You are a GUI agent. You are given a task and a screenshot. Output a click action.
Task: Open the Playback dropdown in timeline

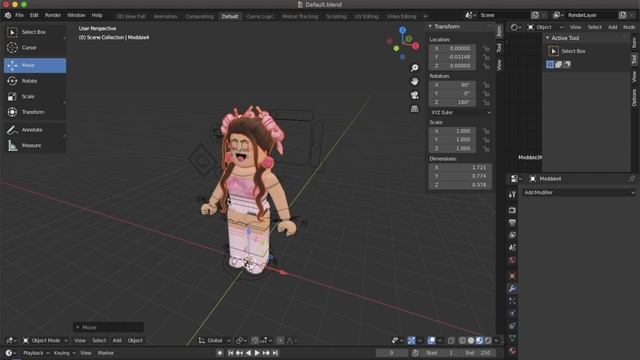coord(36,353)
